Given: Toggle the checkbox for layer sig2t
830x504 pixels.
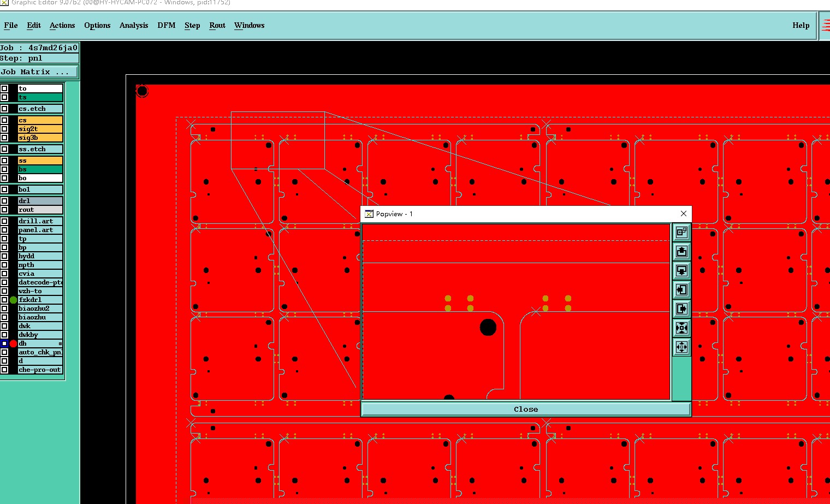Looking at the screenshot, I should [x=4, y=129].
